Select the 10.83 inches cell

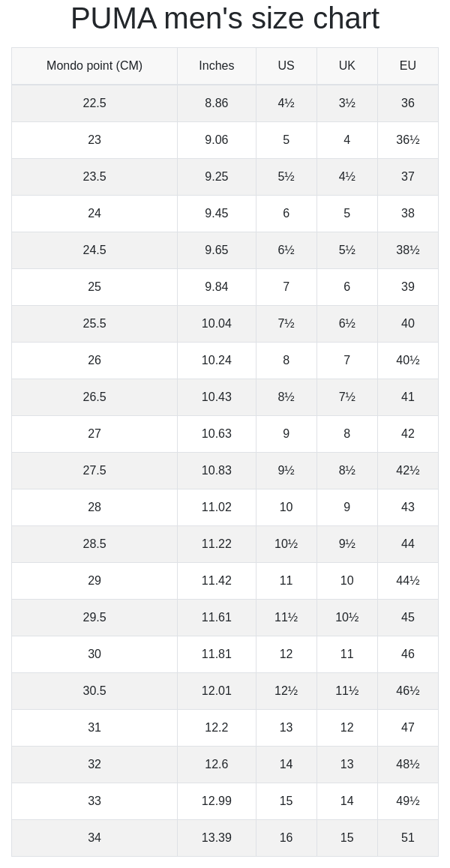[217, 471]
